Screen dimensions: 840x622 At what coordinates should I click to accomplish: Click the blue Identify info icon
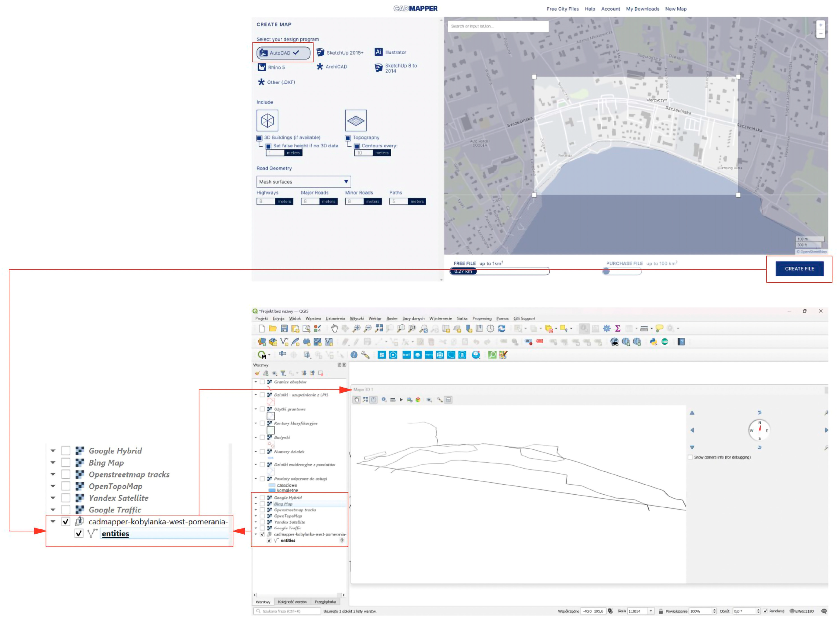(x=354, y=355)
